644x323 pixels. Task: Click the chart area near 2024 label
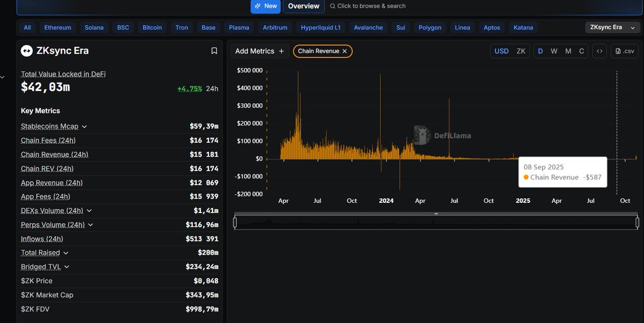point(386,201)
